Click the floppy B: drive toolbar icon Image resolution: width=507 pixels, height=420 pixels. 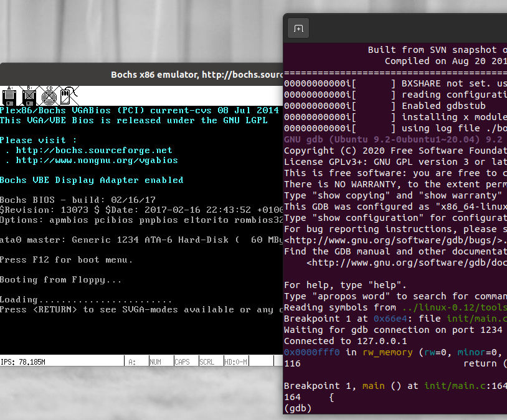[x=29, y=96]
